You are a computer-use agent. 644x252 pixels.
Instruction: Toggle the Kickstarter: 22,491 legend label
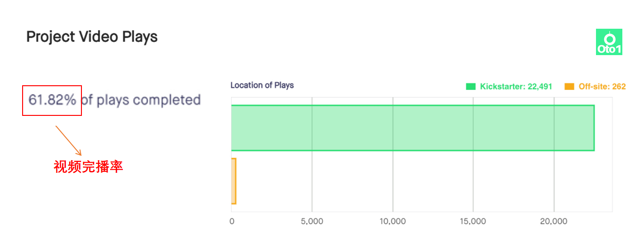coord(516,87)
